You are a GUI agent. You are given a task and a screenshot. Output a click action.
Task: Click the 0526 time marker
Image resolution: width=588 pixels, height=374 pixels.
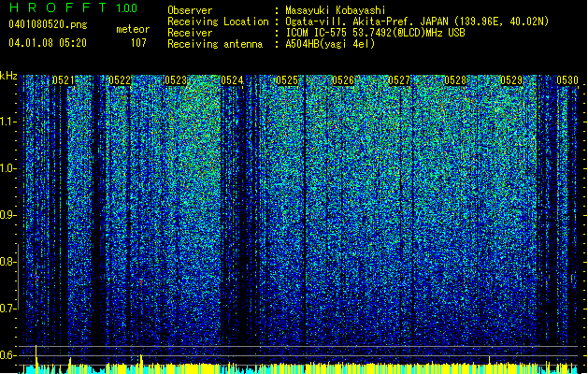pyautogui.click(x=343, y=80)
